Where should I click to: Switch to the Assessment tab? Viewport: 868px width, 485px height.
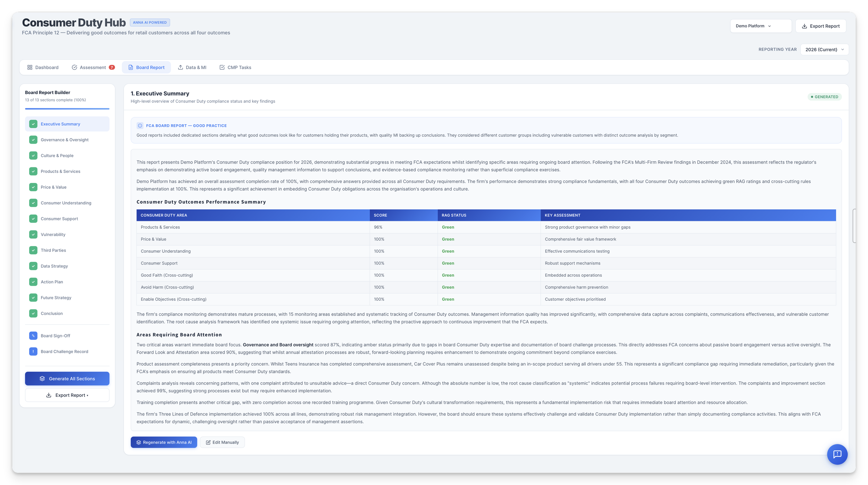pyautogui.click(x=93, y=67)
